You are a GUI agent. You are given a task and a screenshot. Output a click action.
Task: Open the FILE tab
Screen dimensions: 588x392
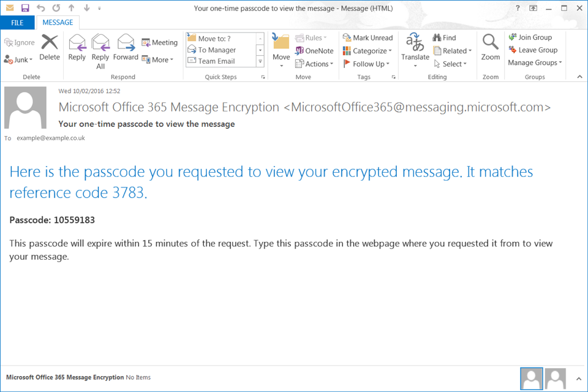pyautogui.click(x=17, y=23)
